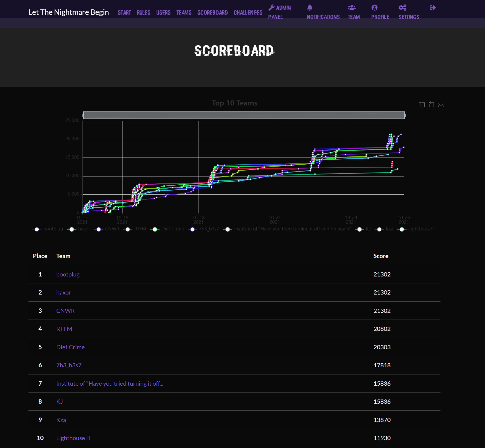Open the Challenges menu item
485x448 pixels.
coord(248,12)
